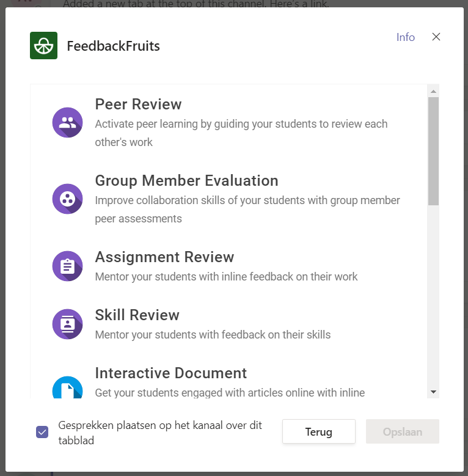
Task: Click the scrollbar track below the thumb
Action: pos(433,296)
